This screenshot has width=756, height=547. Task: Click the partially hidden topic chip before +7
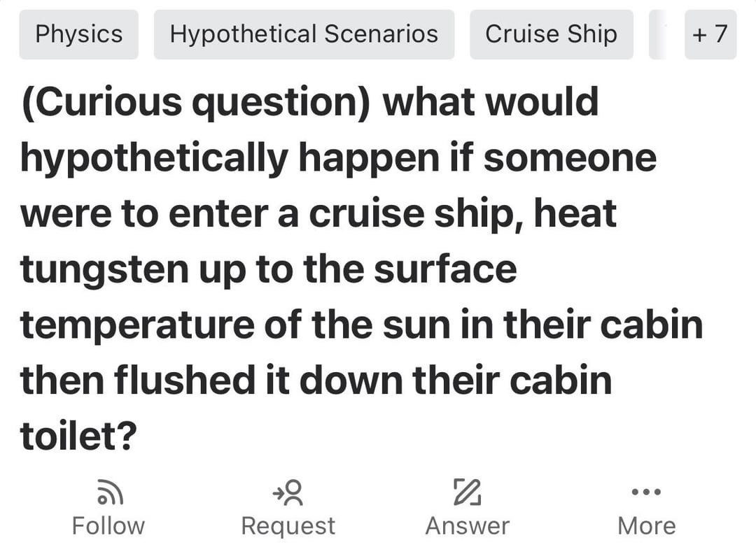[x=658, y=34]
